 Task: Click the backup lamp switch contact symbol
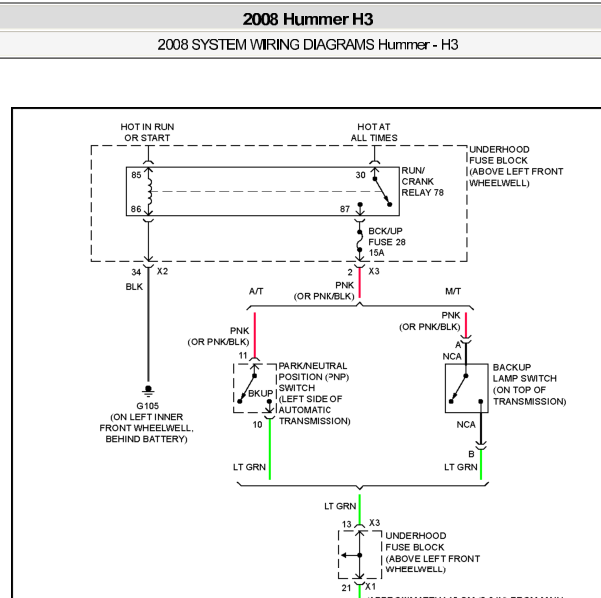[466, 388]
